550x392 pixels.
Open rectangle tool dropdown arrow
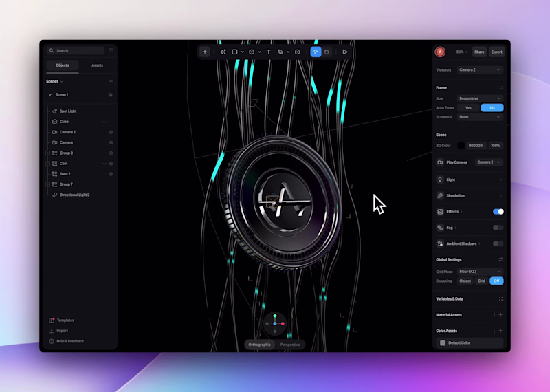pos(243,52)
